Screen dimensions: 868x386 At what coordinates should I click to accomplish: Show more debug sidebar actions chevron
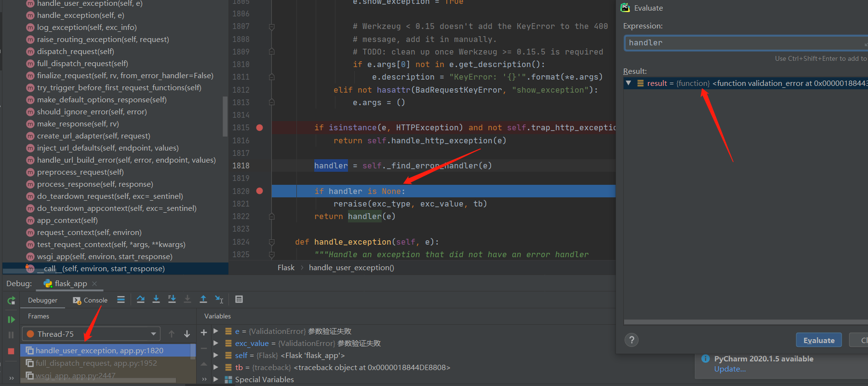click(11, 378)
